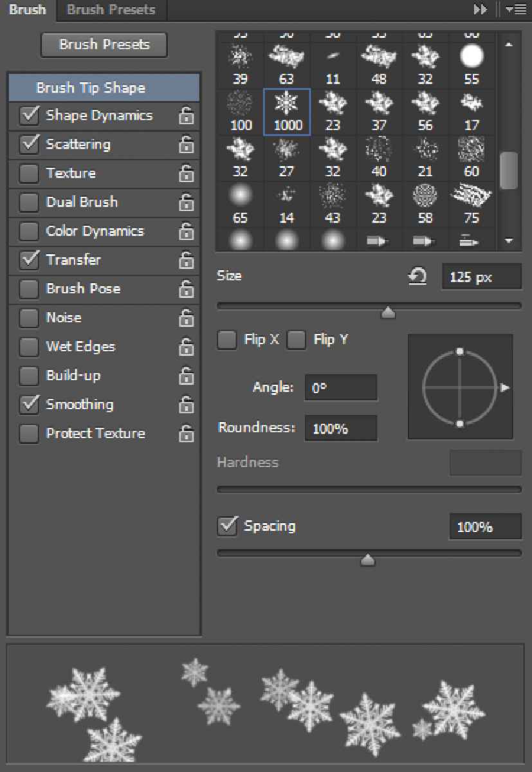Click the lock icon beside Texture
Screen dimensions: 532x772
click(186, 174)
